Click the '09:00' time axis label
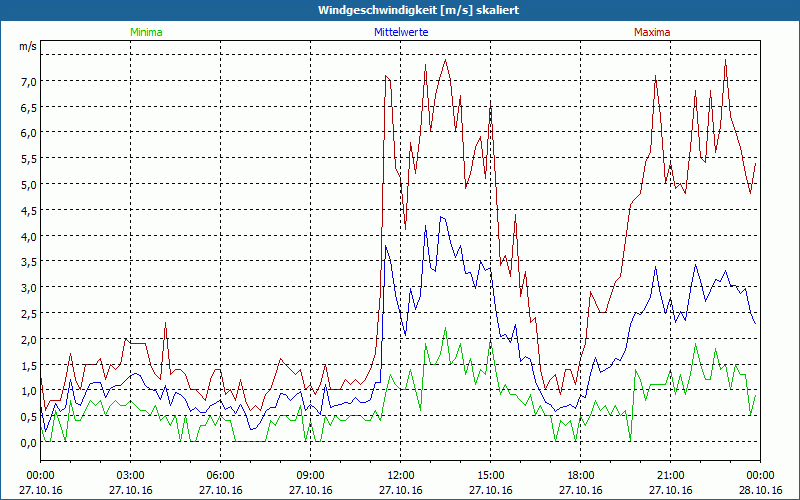Image resolution: width=800 pixels, height=500 pixels. (310, 476)
